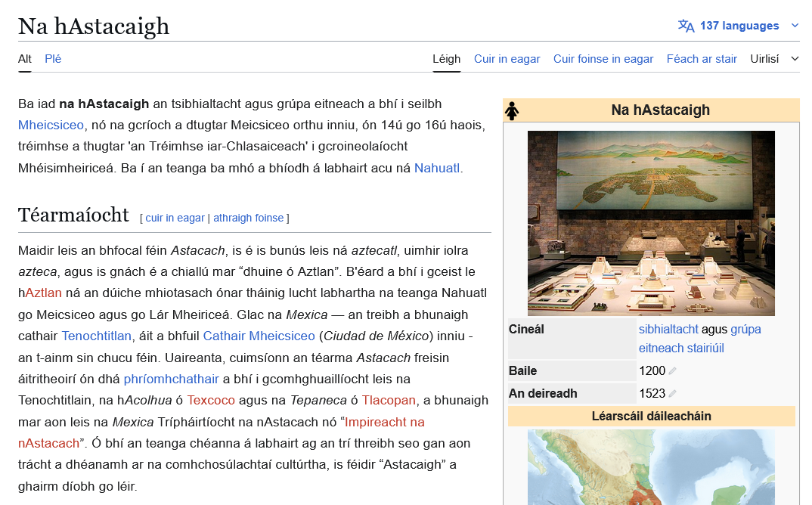Screen dimensions: 812x505
Task: Click the 'Léarscáil dáileacháin' infobox heading
Action: click(x=651, y=416)
